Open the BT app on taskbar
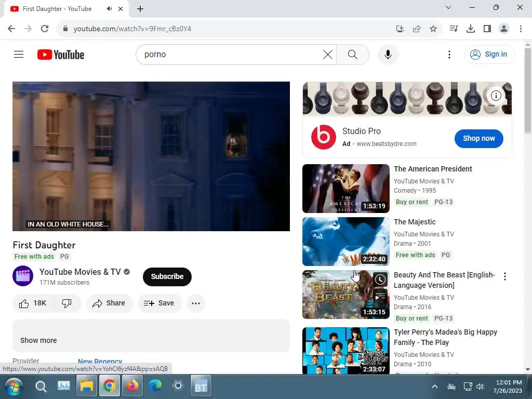The height and width of the screenshot is (399, 532). 201,386
